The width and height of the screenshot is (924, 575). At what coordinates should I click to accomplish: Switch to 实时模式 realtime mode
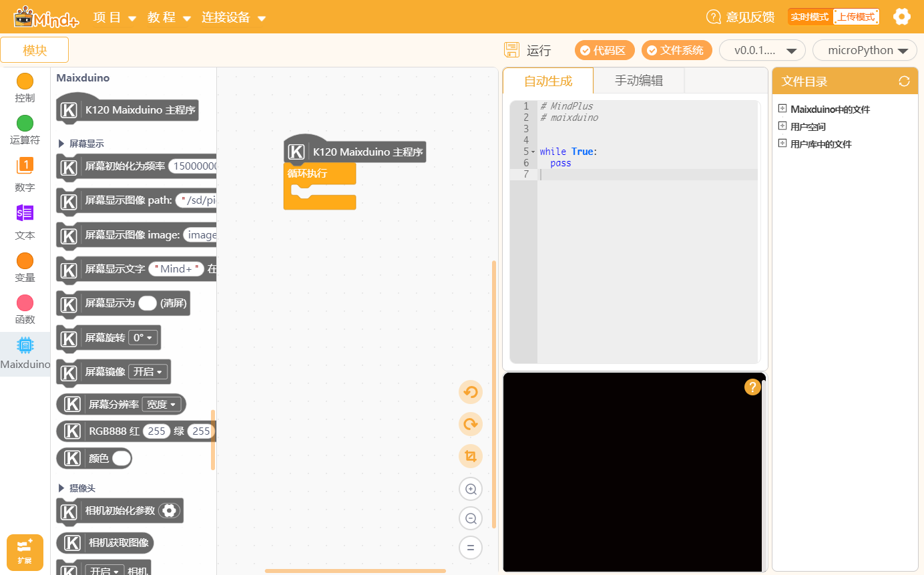pyautogui.click(x=809, y=17)
